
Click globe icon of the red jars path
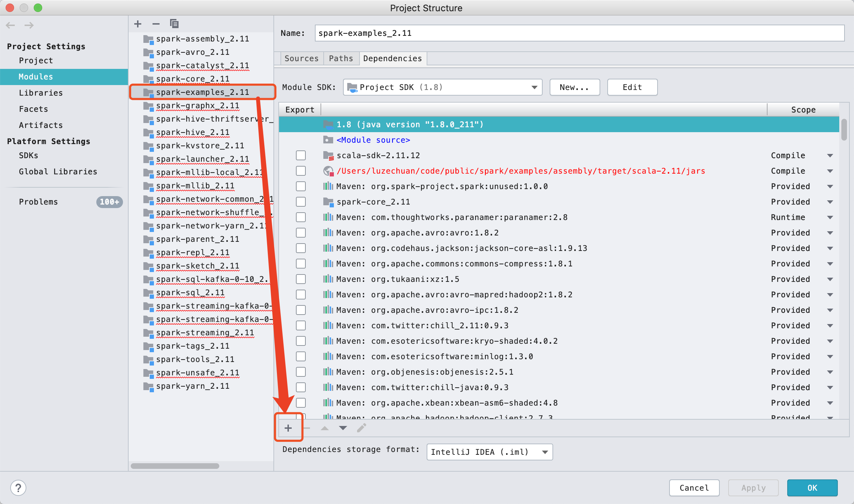point(328,171)
